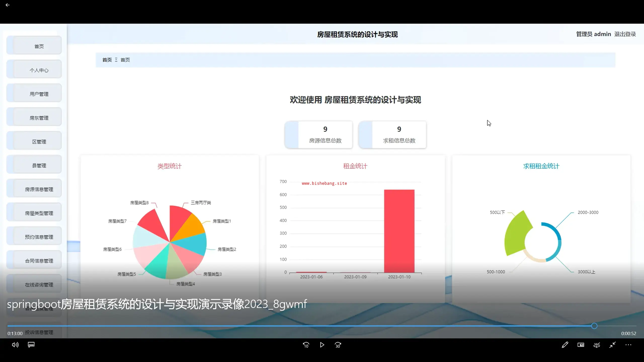Click the green 500以下 donut segment
This screenshot has width=644, height=362.
point(517,234)
